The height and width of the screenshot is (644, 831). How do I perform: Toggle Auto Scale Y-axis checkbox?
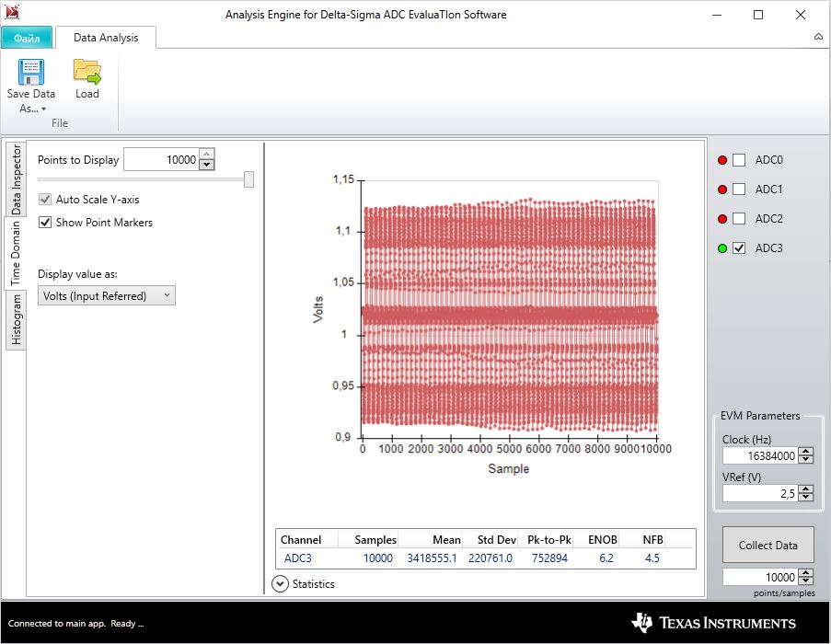45,200
